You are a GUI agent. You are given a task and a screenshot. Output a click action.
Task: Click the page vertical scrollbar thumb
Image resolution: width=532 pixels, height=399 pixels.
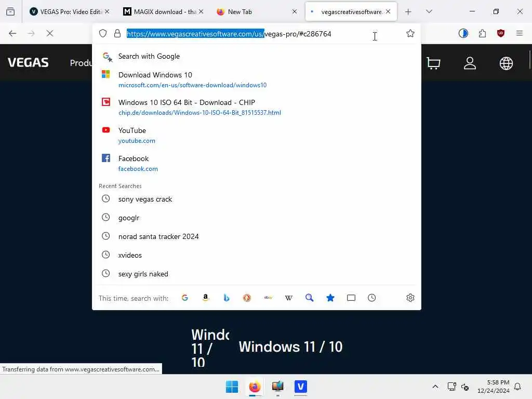click(x=530, y=60)
